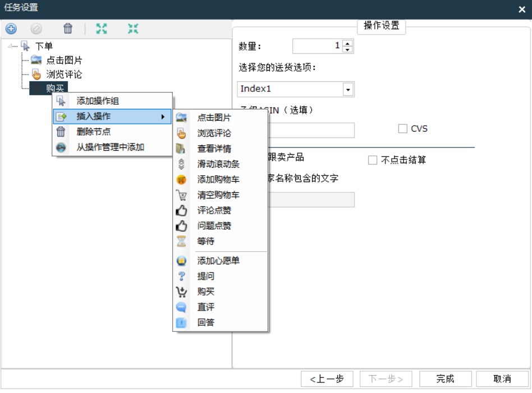Select 问题点赞 in the submenu
Image resolution: width=532 pixels, height=393 pixels.
point(220,226)
